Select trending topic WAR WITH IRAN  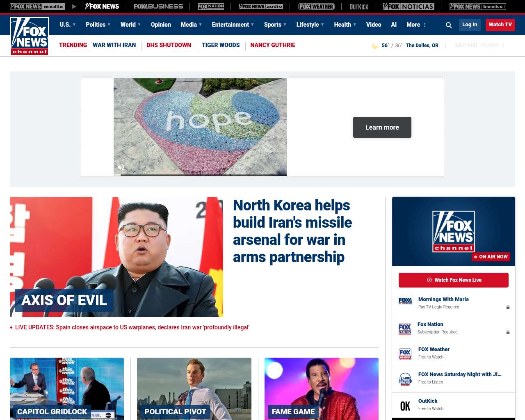(114, 45)
